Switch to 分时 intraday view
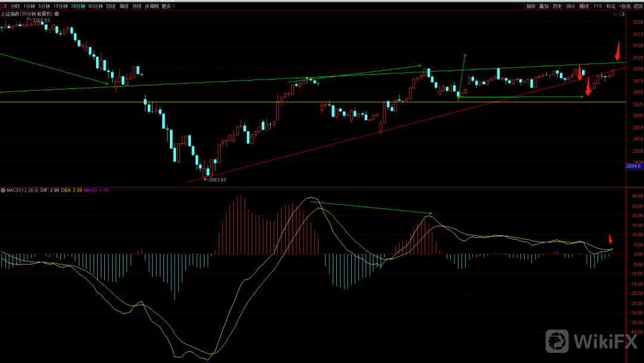Image resolution: width=644 pixels, height=363 pixels. click(x=15, y=6)
